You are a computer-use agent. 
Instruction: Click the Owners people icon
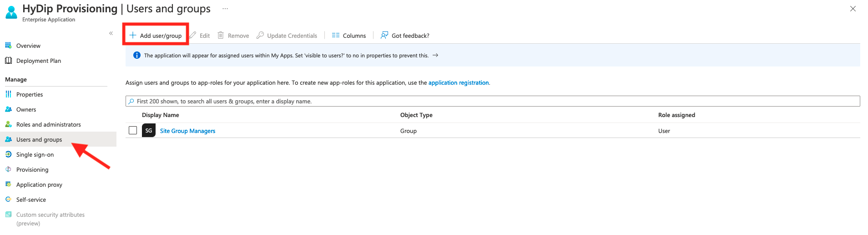(x=8, y=109)
